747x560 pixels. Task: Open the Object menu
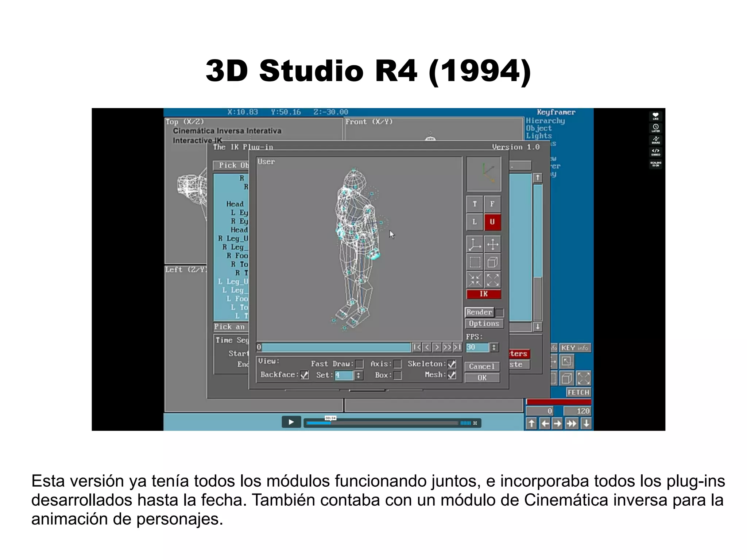539,128
